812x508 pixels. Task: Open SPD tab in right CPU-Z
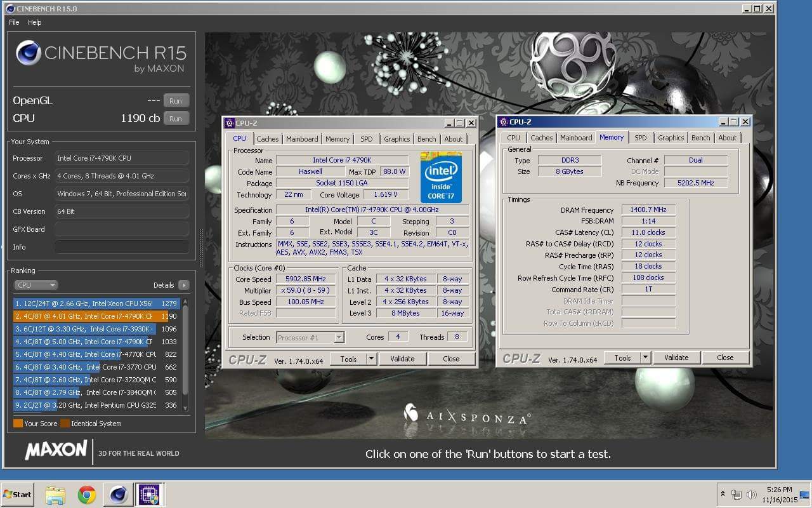641,138
